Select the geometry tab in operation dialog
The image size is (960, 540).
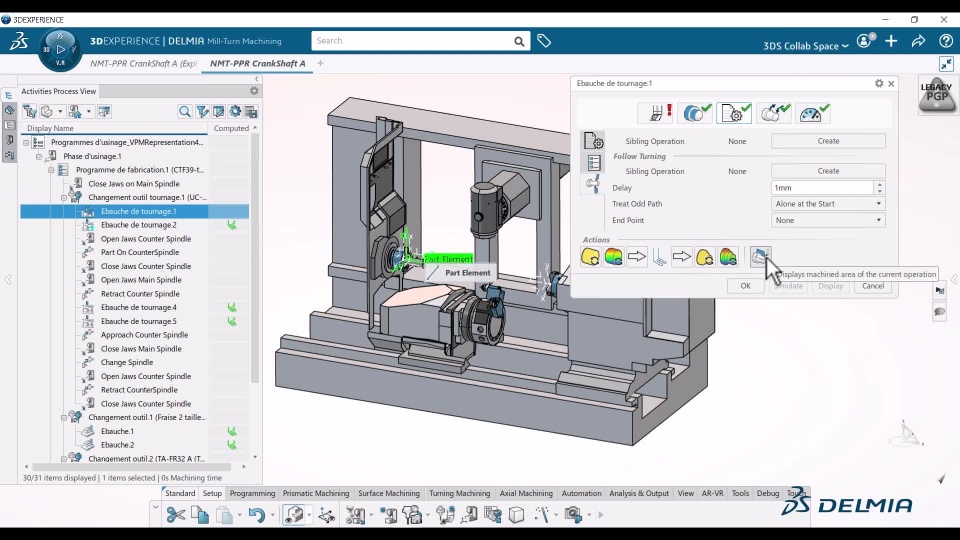696,113
